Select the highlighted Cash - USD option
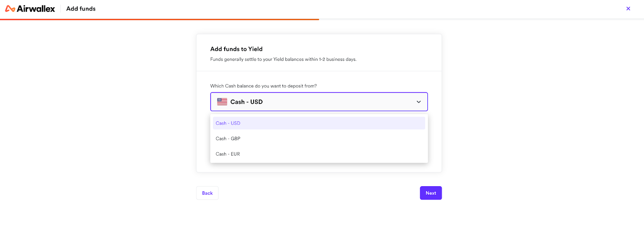 (x=319, y=123)
